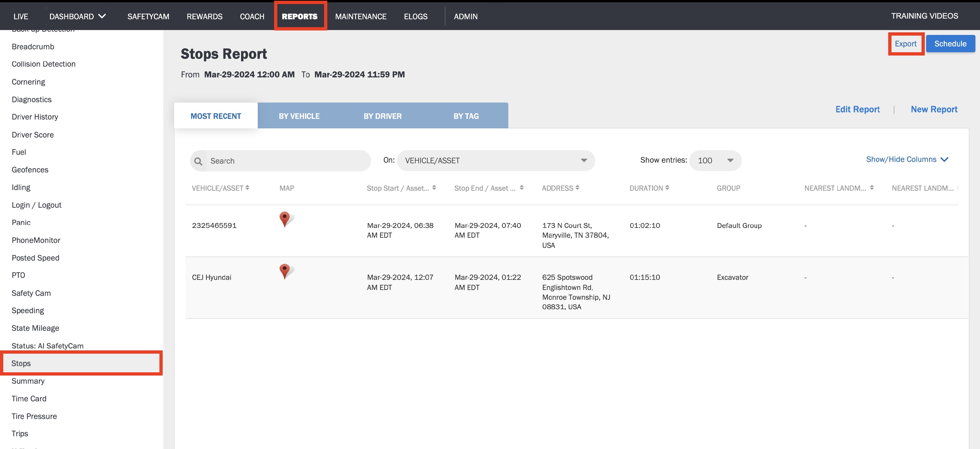
Task: Open SAFETYCAM from navigation bar
Action: pos(148,16)
